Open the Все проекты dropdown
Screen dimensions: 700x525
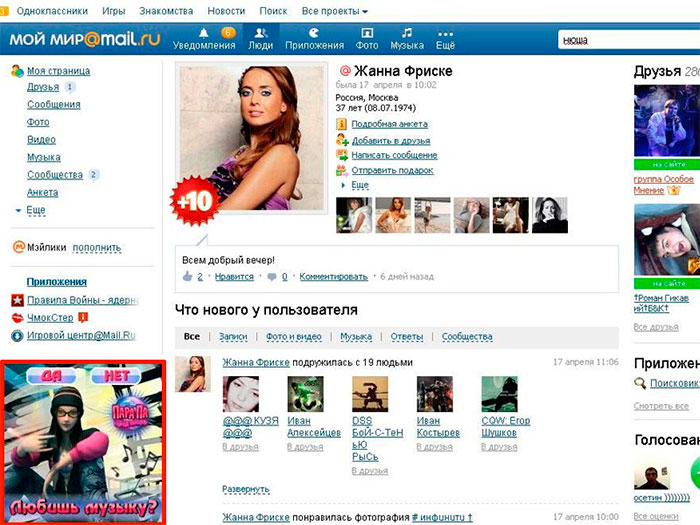(334, 11)
